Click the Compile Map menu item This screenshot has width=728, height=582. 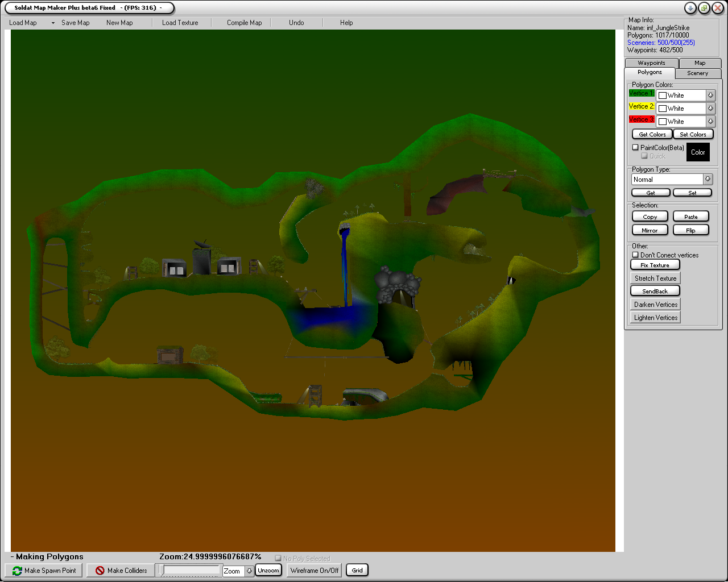[244, 23]
